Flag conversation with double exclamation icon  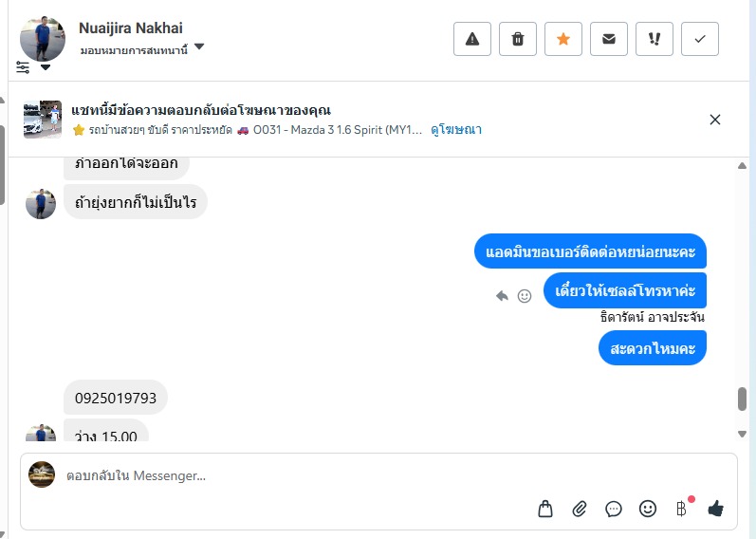pyautogui.click(x=655, y=39)
